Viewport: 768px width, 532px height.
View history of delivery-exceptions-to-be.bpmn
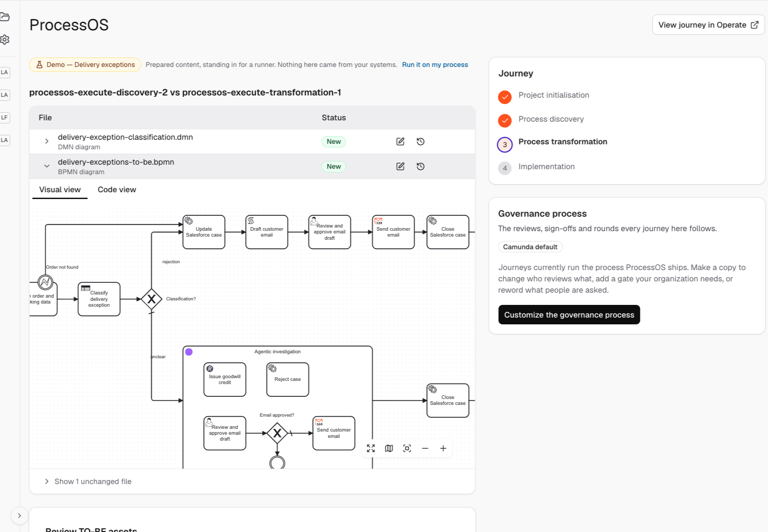click(x=420, y=166)
